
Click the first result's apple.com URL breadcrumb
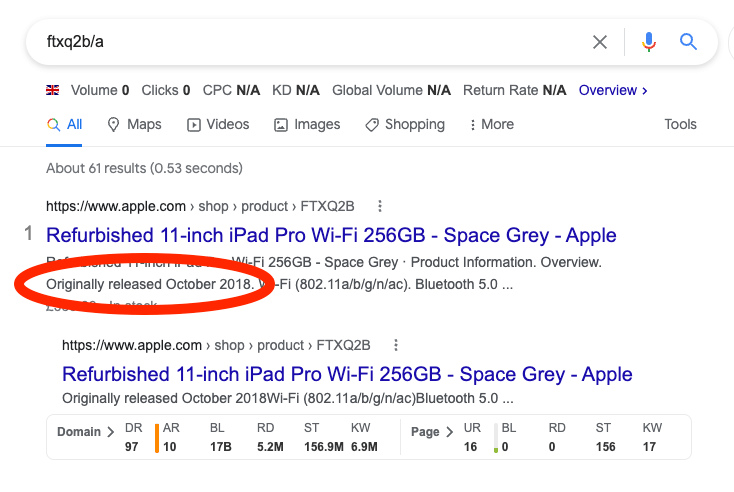coord(200,206)
